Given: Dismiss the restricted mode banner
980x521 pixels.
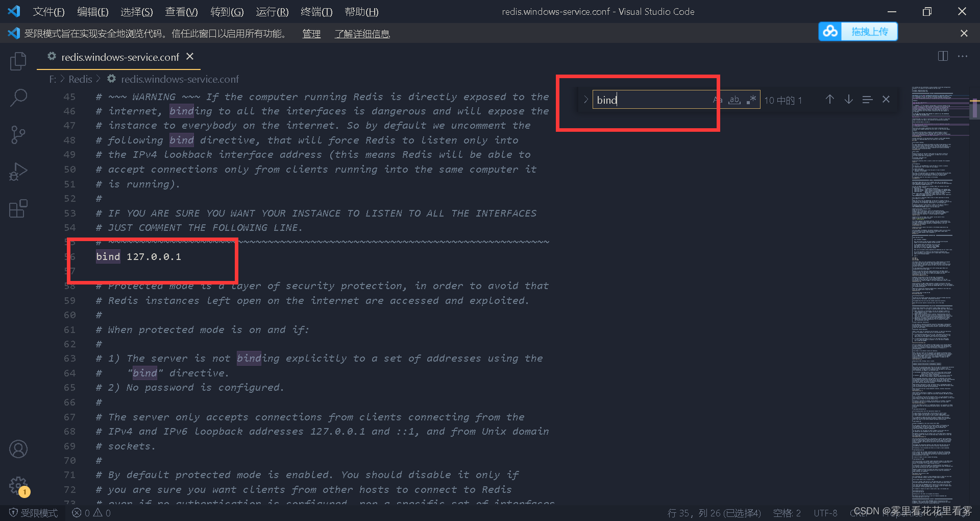Looking at the screenshot, I should [x=964, y=33].
